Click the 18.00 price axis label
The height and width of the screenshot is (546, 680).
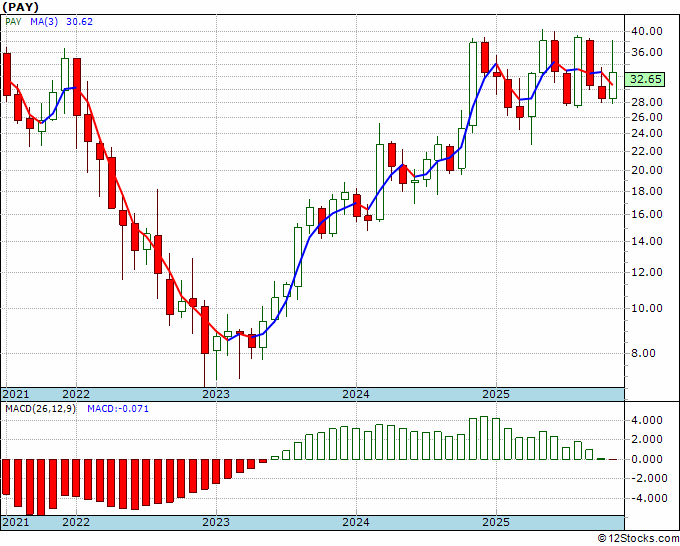click(x=646, y=191)
